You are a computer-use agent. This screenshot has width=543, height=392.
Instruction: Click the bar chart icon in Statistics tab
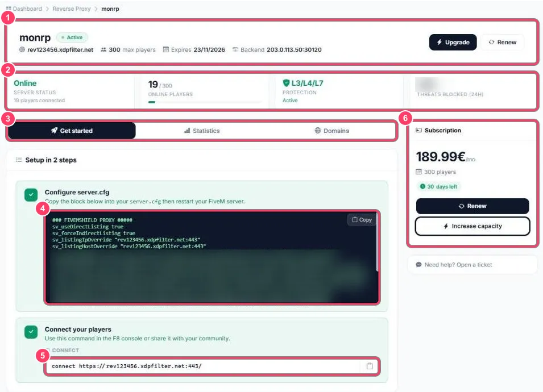click(187, 131)
